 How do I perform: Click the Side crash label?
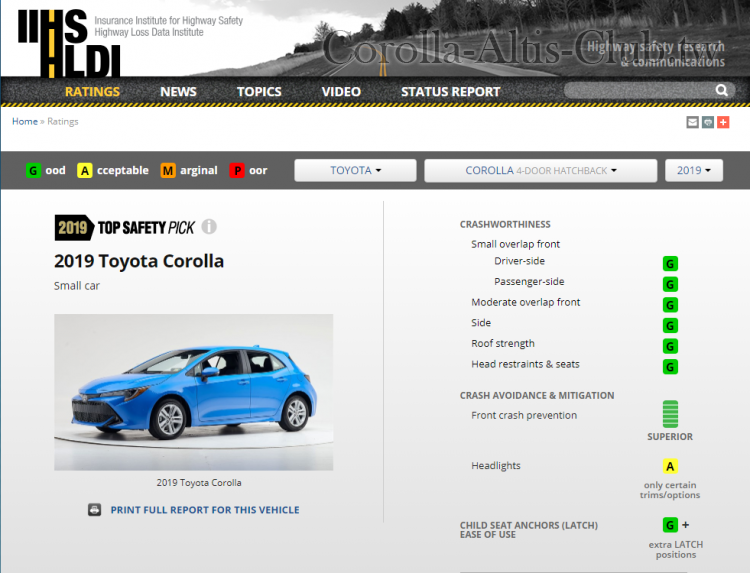click(x=481, y=323)
